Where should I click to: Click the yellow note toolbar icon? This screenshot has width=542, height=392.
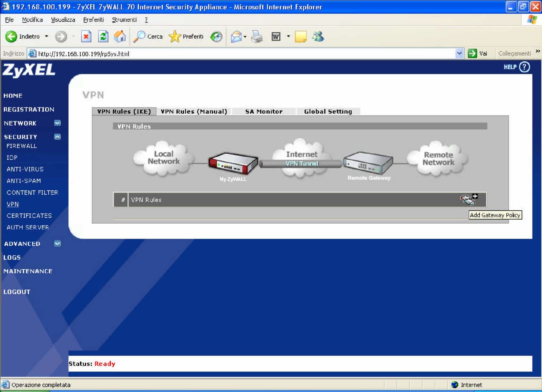(300, 37)
